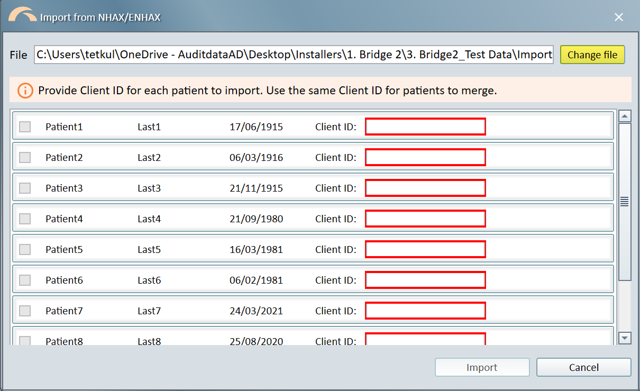Cancel the import dialog
640x391 pixels.
click(584, 367)
